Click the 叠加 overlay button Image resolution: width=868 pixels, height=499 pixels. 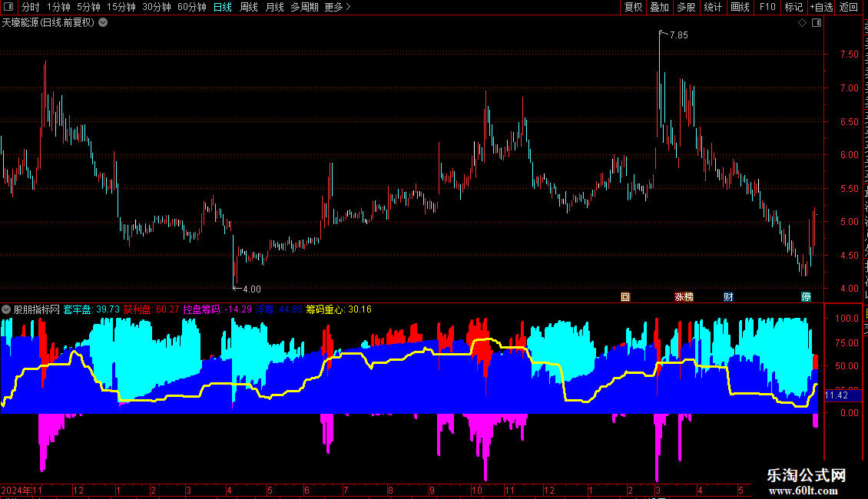tap(660, 7)
